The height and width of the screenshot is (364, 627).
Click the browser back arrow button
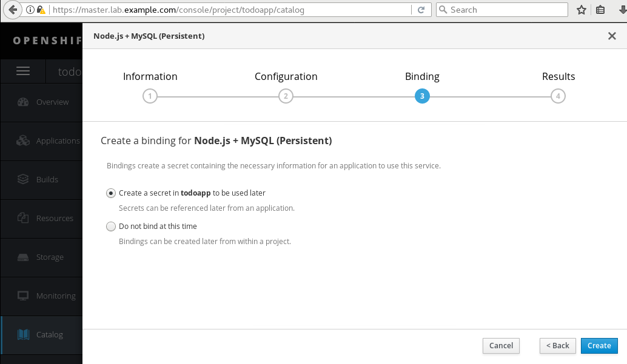click(12, 10)
